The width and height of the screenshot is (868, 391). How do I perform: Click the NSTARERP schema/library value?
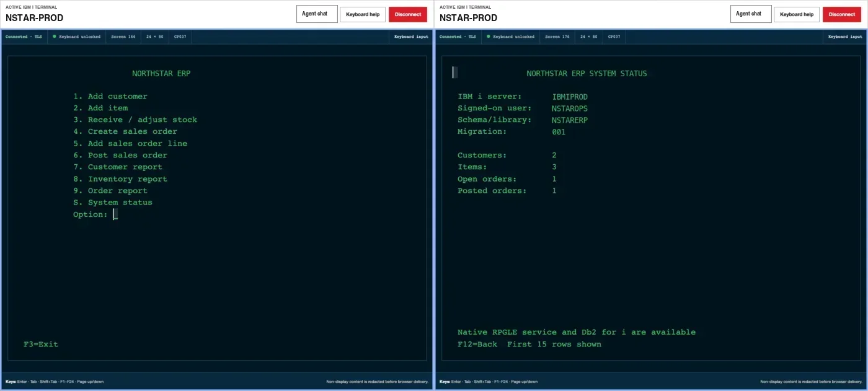pyautogui.click(x=570, y=120)
